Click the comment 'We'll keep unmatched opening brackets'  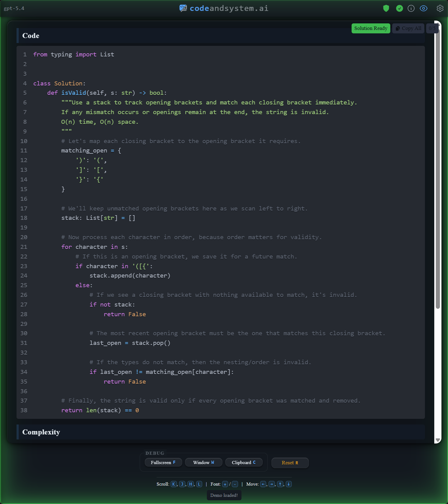point(184,209)
